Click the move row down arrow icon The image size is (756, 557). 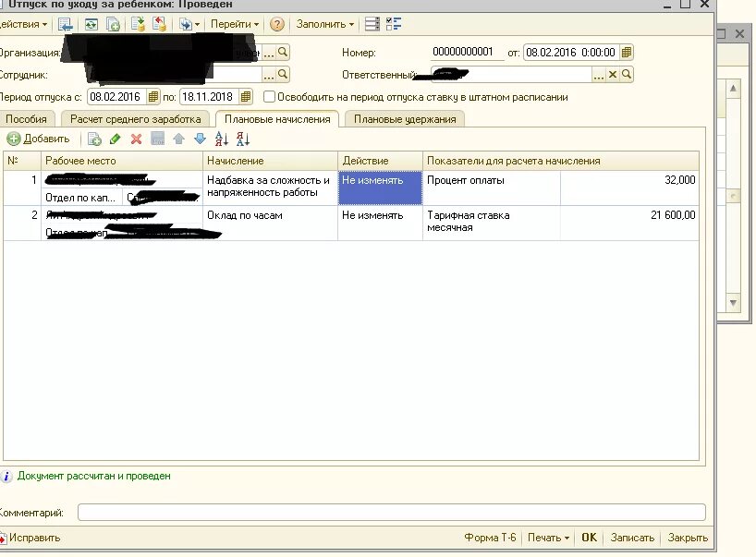tap(200, 139)
